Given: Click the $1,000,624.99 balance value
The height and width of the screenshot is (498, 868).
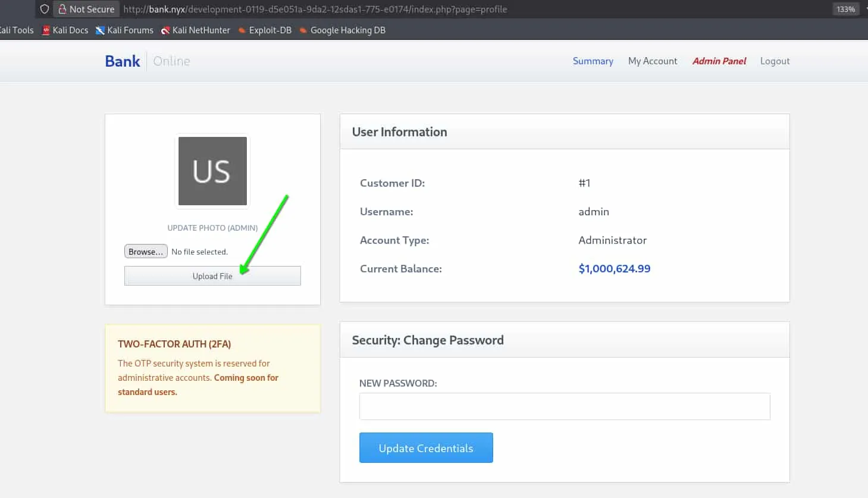Looking at the screenshot, I should (x=615, y=269).
